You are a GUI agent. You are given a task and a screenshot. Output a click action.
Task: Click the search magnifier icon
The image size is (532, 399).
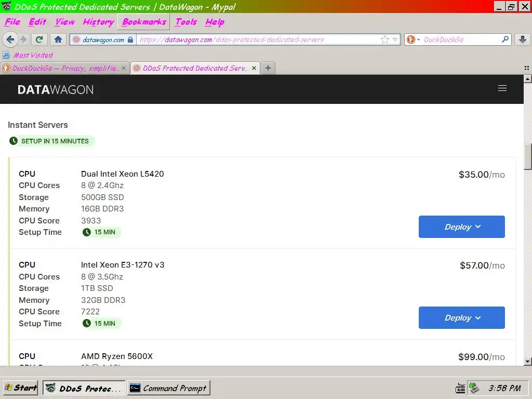tap(505, 39)
